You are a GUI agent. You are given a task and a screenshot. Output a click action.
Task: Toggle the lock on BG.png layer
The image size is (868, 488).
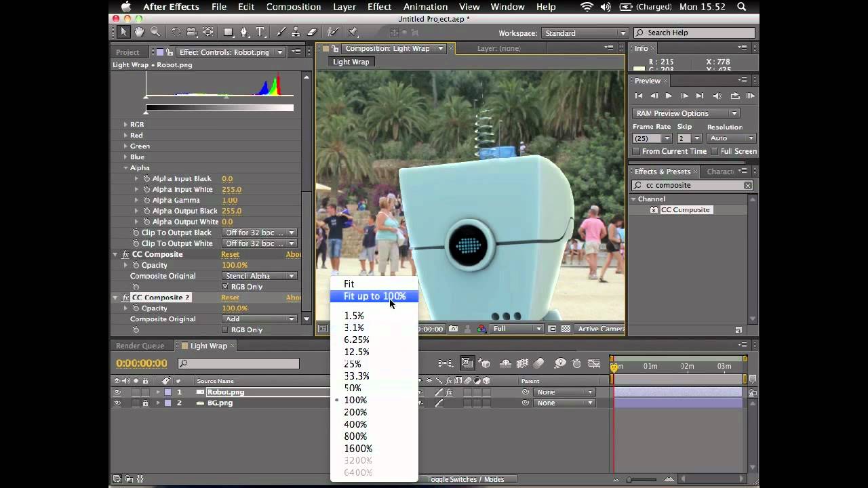145,403
